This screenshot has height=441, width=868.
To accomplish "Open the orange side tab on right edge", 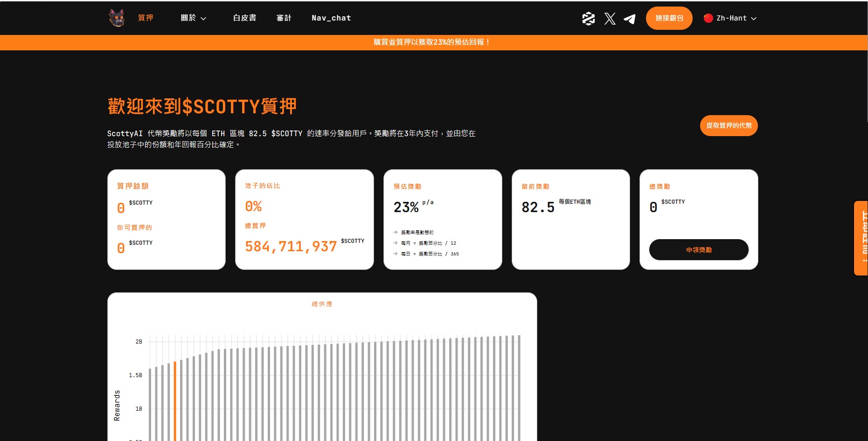I will pyautogui.click(x=861, y=238).
